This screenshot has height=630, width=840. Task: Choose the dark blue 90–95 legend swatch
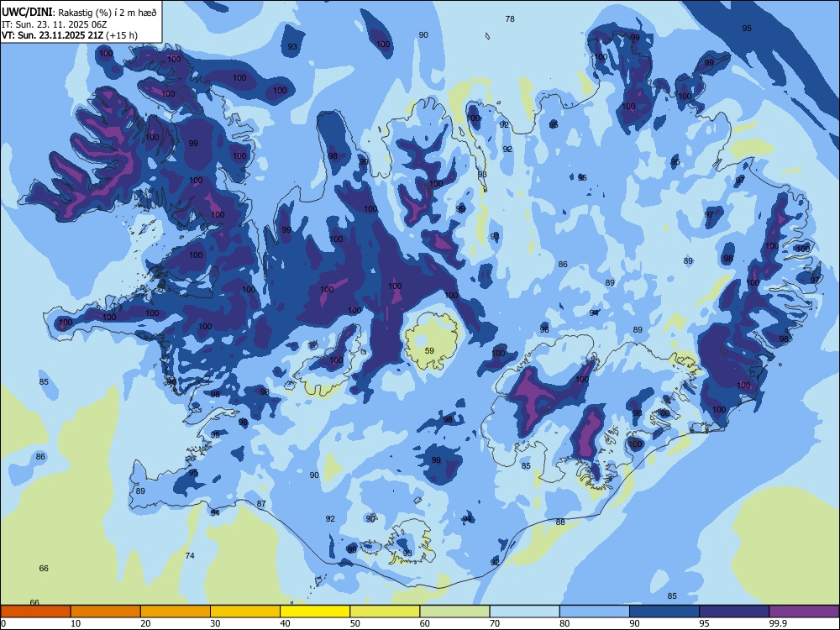point(664,612)
